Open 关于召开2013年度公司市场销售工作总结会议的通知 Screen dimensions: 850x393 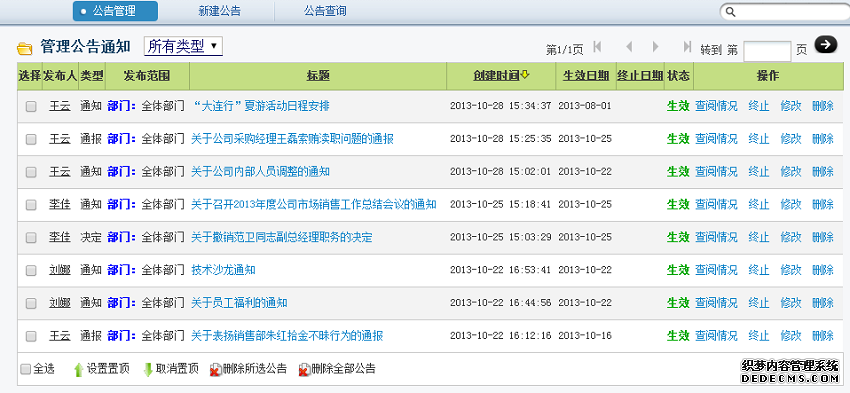(x=314, y=204)
